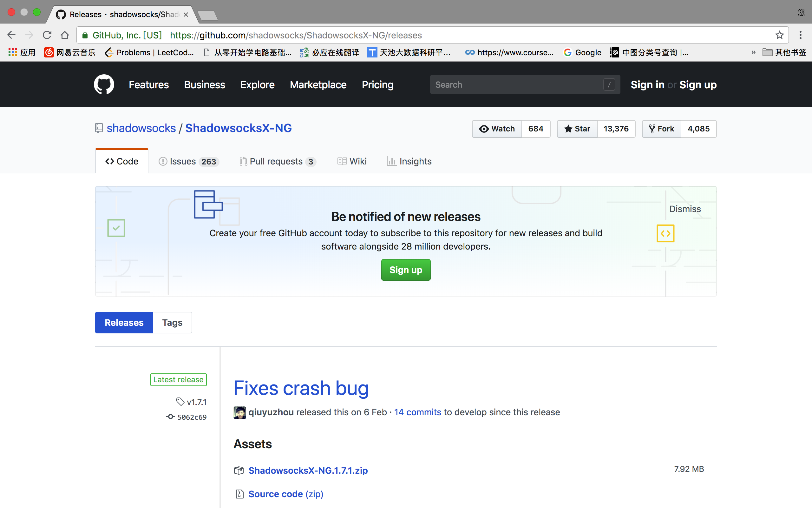812x508 pixels.
Task: Open the 必应在线翻译 bookmark
Action: pos(329,52)
